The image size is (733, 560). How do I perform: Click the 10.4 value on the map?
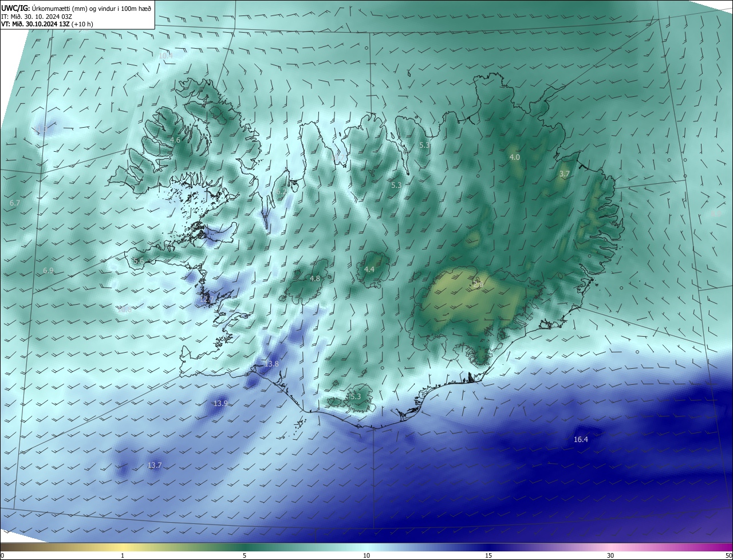[x=165, y=56]
